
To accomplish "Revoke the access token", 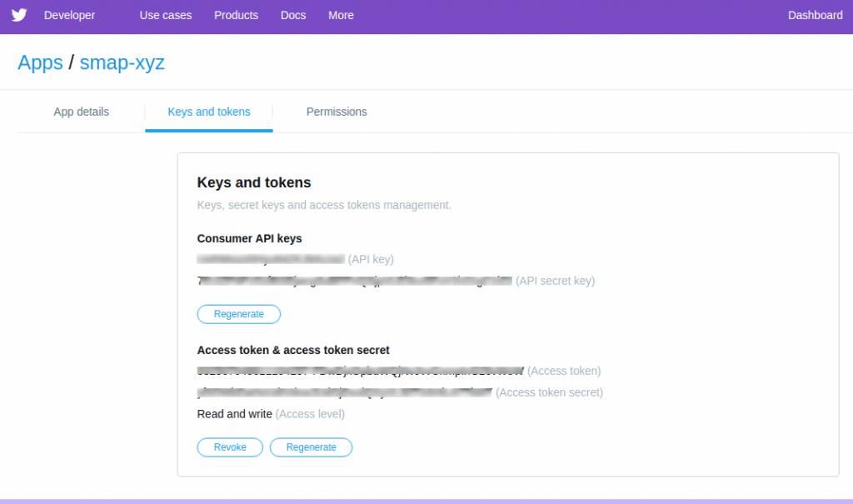I will click(230, 447).
